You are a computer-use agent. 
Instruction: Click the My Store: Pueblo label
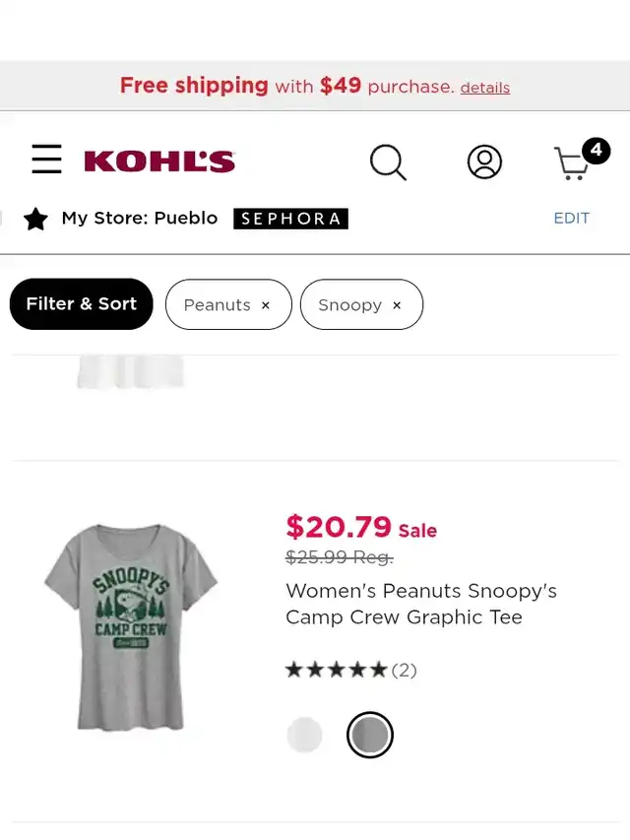pyautogui.click(x=140, y=219)
